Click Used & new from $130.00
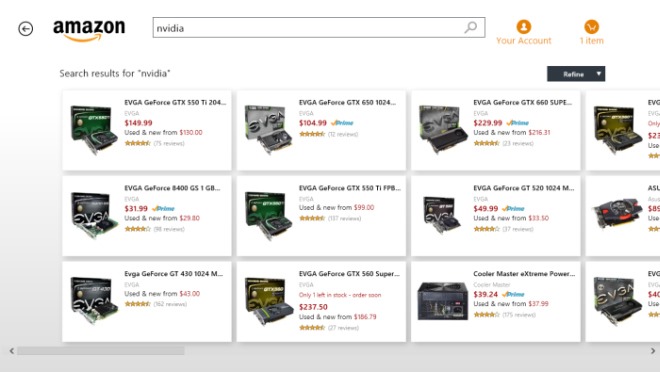This screenshot has width=660, height=372. tap(163, 133)
